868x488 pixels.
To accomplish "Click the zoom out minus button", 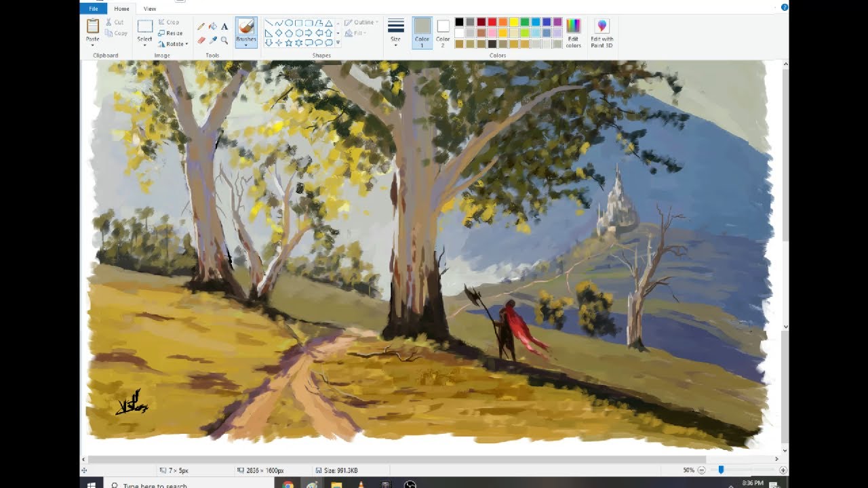I will point(702,470).
